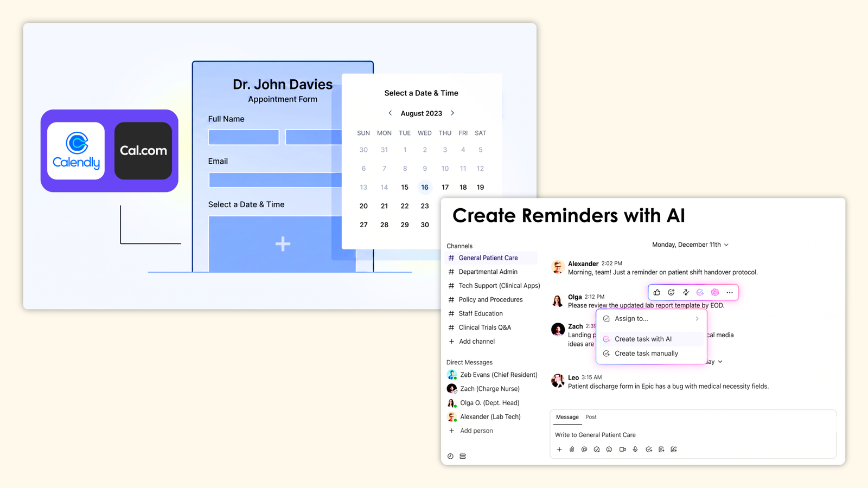This screenshot has height=488, width=868.
Task: Click Leo's avatar beside the 3:15 AM message
Action: click(x=558, y=381)
